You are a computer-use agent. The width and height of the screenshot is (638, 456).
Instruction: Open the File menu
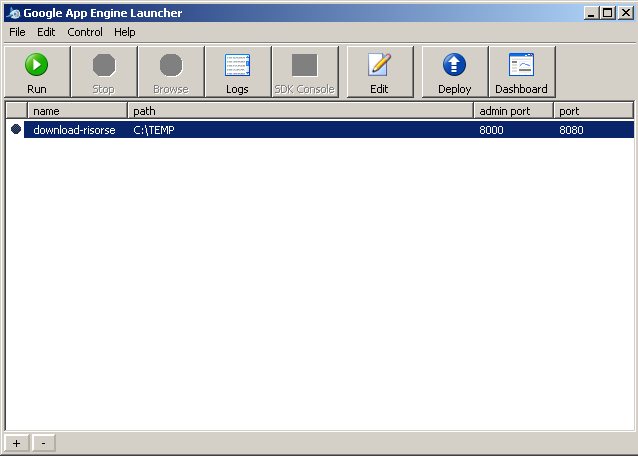tap(17, 32)
